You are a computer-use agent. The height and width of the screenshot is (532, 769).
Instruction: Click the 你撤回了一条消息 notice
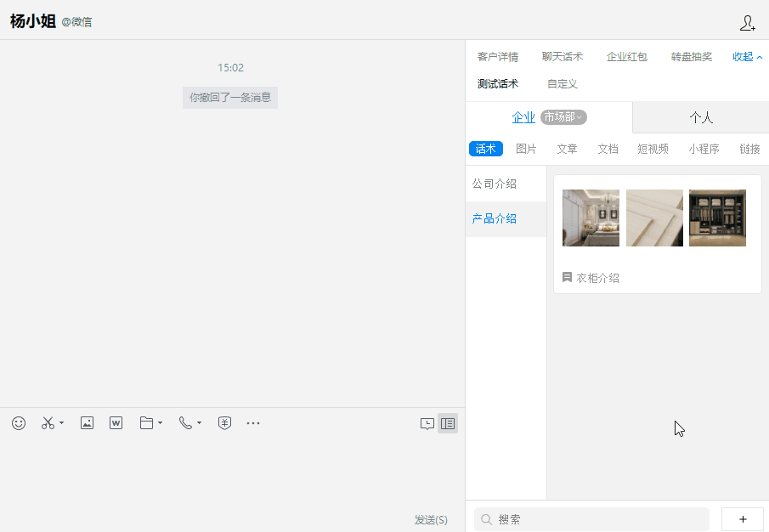pos(230,98)
